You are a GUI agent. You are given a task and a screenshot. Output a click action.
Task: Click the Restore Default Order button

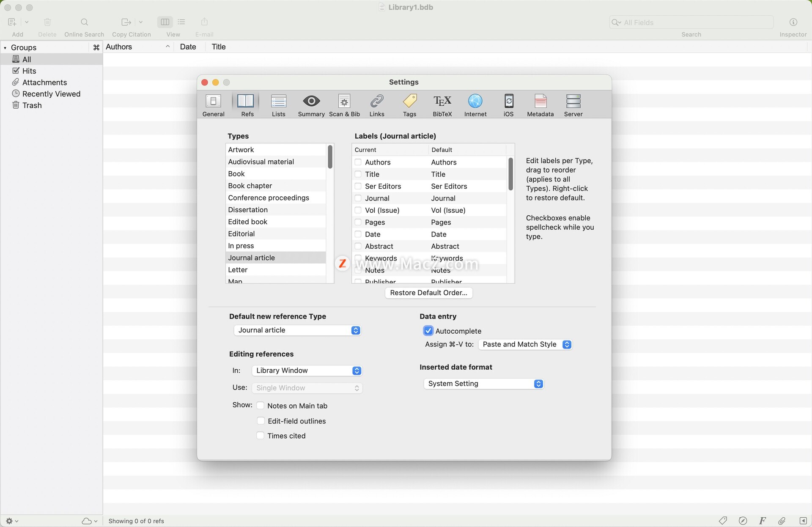(428, 293)
